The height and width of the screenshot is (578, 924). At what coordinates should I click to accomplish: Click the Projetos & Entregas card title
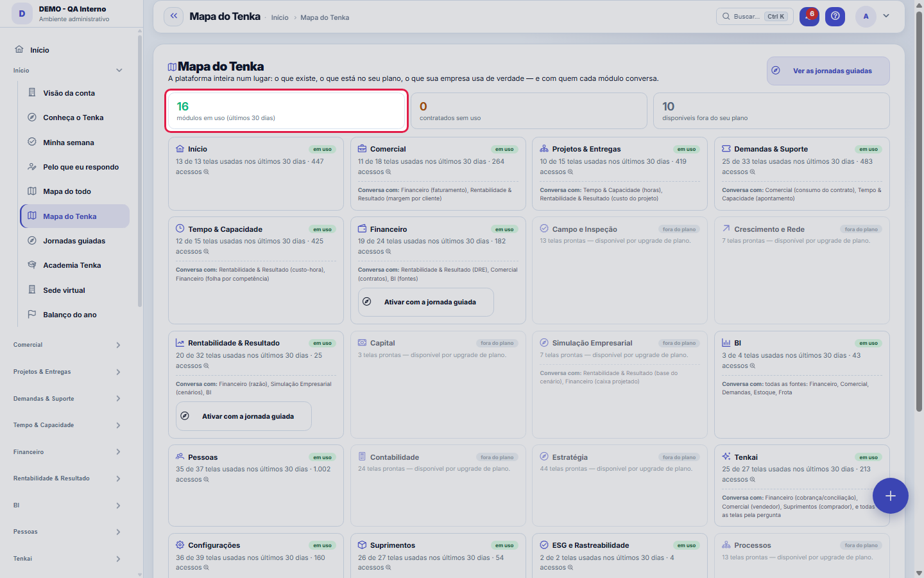click(586, 149)
